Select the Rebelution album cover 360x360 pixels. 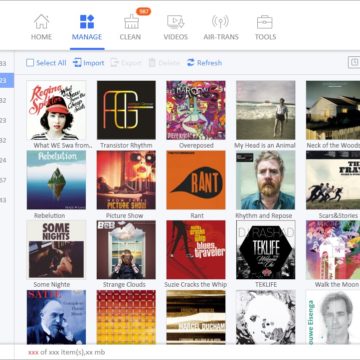point(56,180)
